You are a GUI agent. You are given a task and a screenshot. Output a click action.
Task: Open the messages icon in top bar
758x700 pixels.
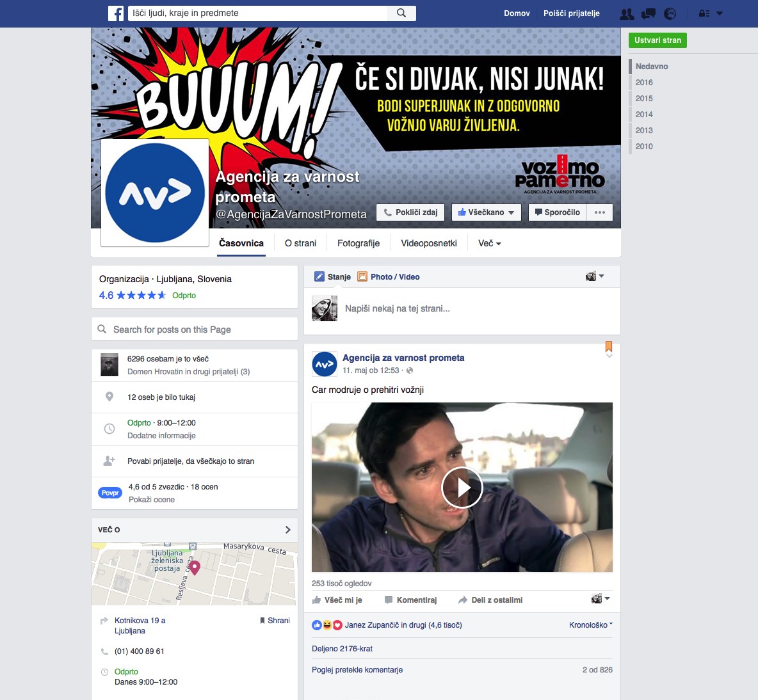pyautogui.click(x=649, y=13)
